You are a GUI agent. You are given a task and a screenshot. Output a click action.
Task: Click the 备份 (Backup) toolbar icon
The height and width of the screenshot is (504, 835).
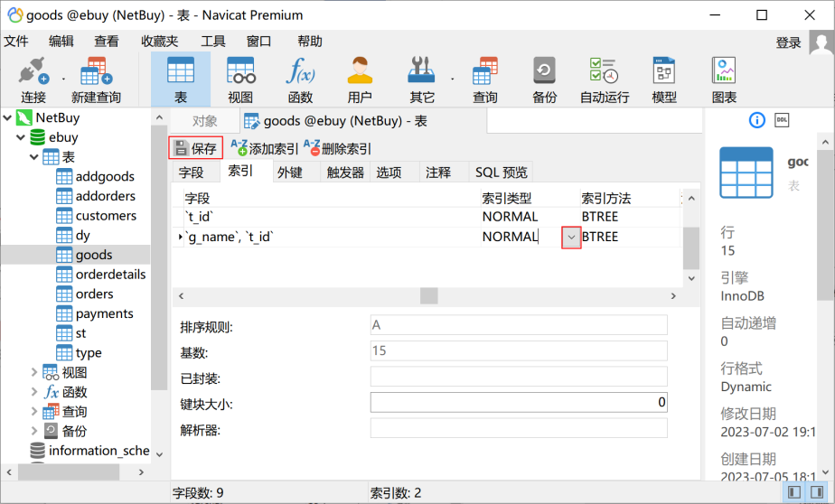544,79
